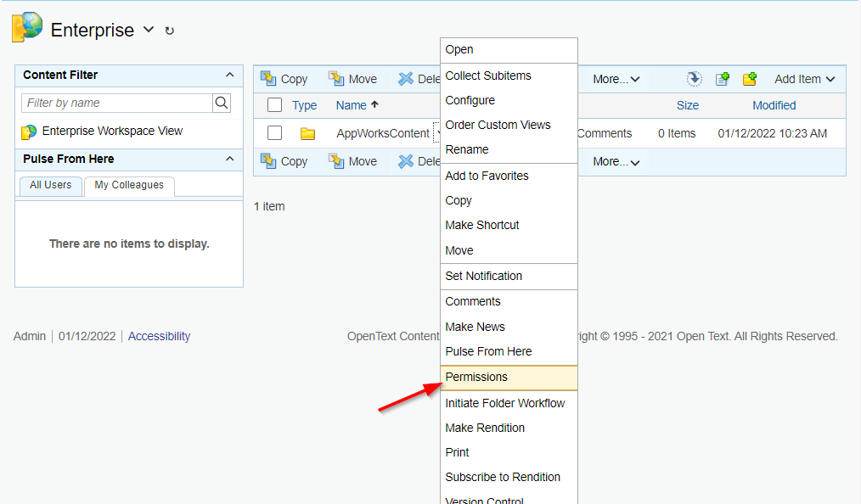Click the Copy button in the top toolbar
Image resolution: width=861 pixels, height=504 pixels.
click(x=284, y=79)
